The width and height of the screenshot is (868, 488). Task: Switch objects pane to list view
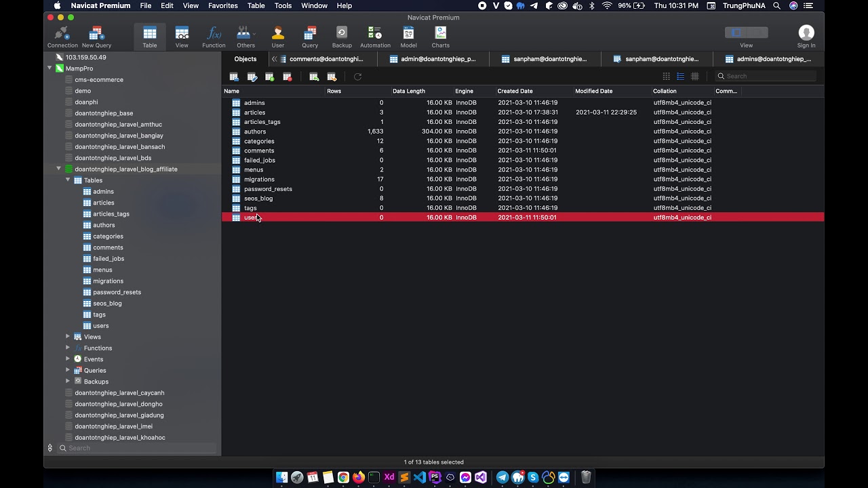[x=680, y=77]
